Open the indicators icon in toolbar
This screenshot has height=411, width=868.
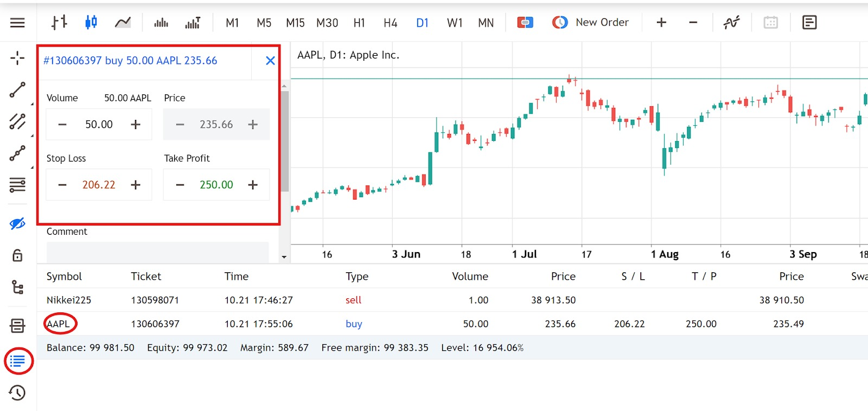pos(731,22)
